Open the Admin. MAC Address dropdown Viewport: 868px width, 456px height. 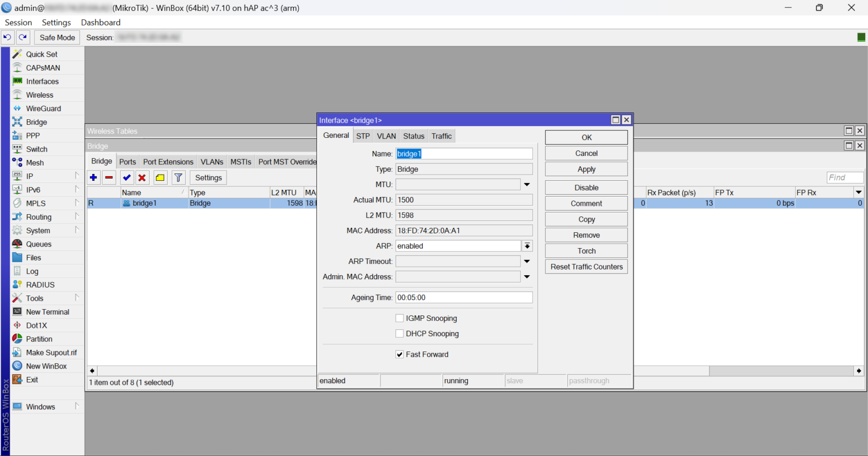[526, 276]
